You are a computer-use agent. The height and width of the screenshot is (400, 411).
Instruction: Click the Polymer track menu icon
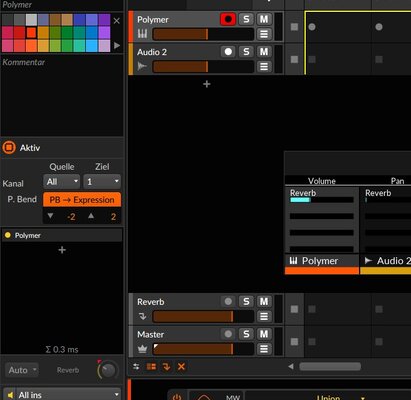pos(264,34)
